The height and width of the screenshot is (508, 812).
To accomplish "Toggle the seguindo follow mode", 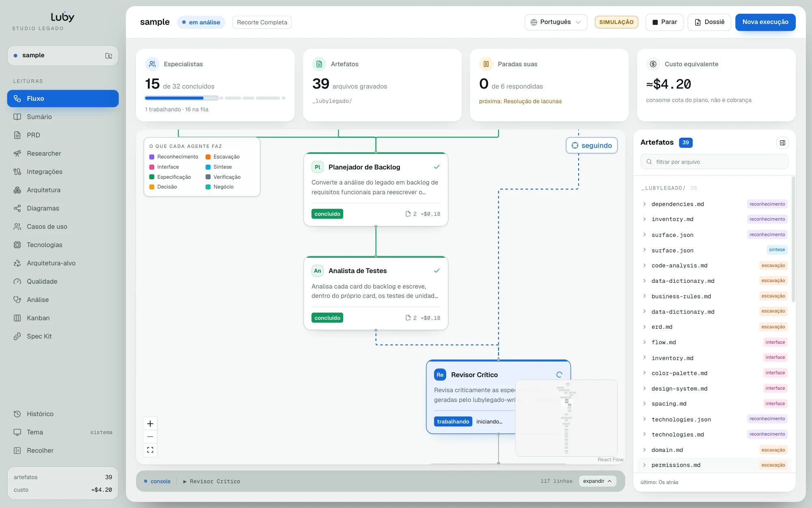I will pos(592,145).
